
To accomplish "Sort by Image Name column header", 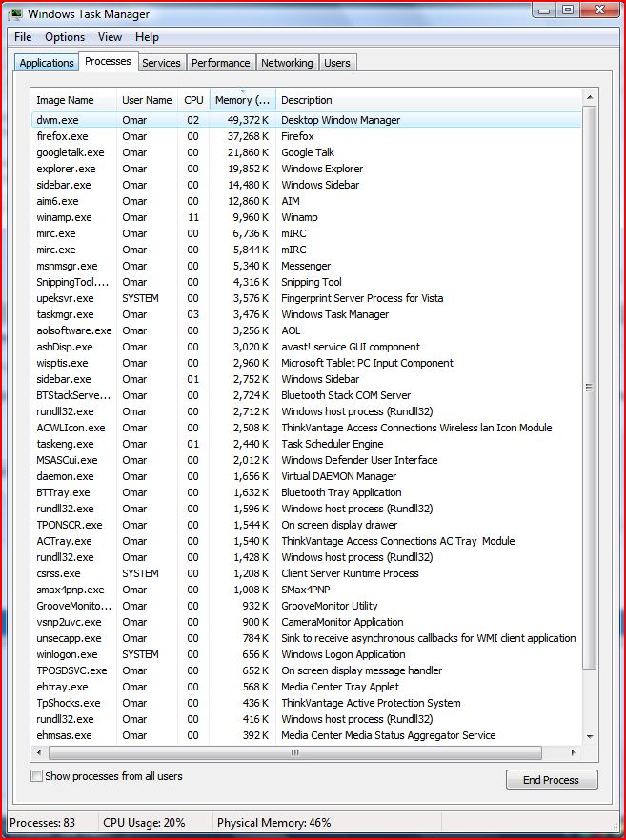I will (73, 100).
